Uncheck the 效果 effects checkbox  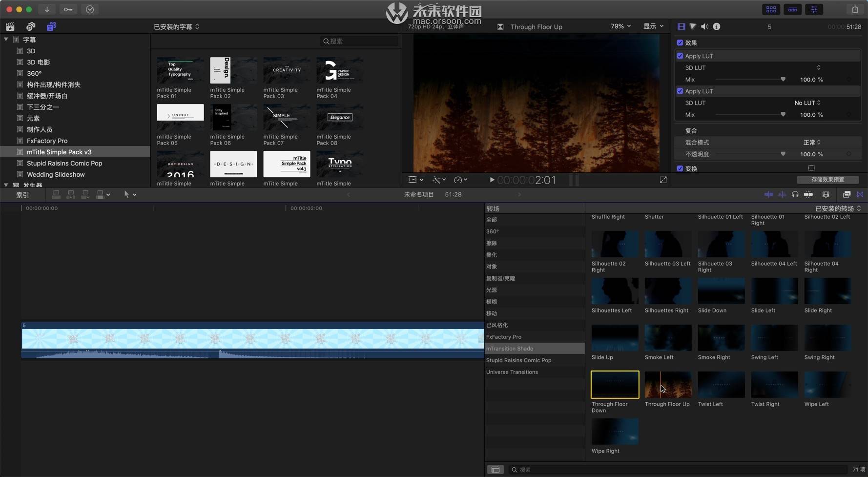(x=680, y=42)
